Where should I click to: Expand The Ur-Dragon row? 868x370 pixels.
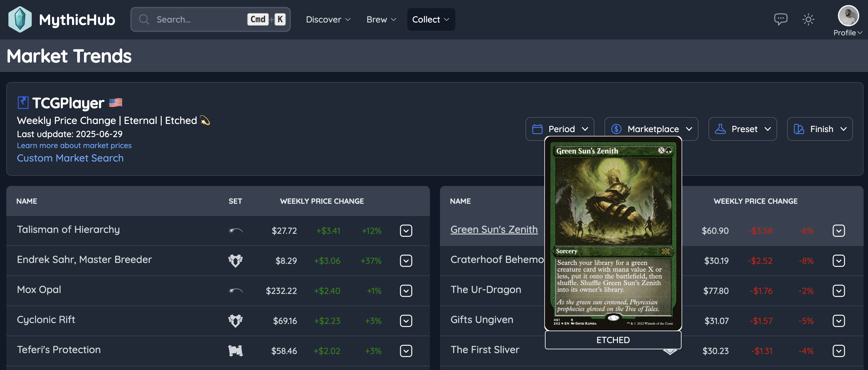click(x=838, y=290)
